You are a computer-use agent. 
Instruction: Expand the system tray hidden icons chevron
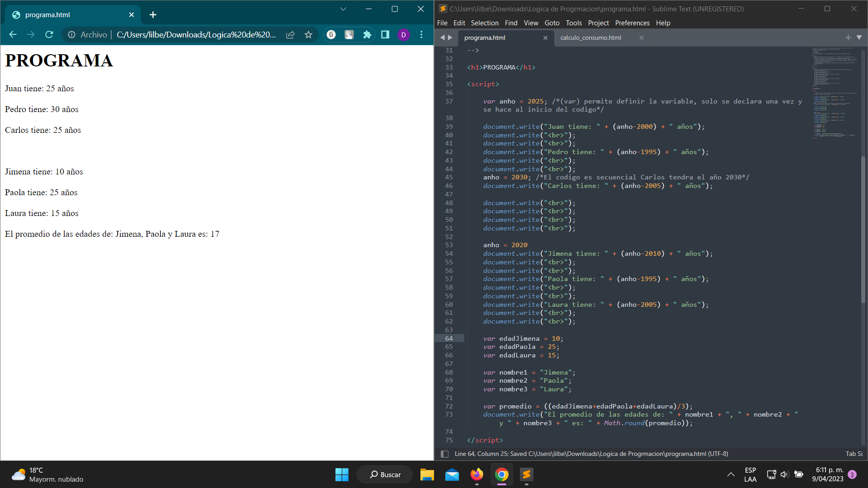click(x=731, y=474)
